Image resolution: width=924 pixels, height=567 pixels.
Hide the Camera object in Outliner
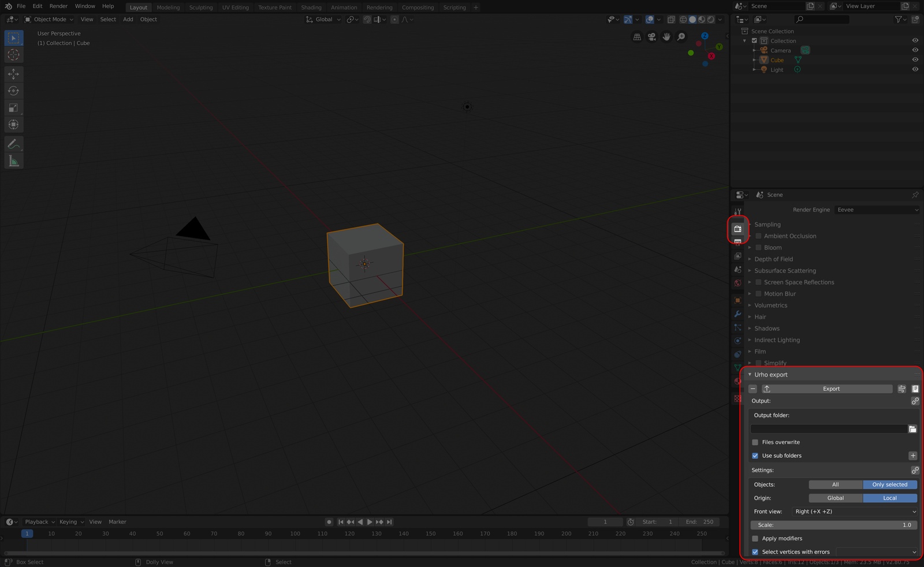point(915,50)
